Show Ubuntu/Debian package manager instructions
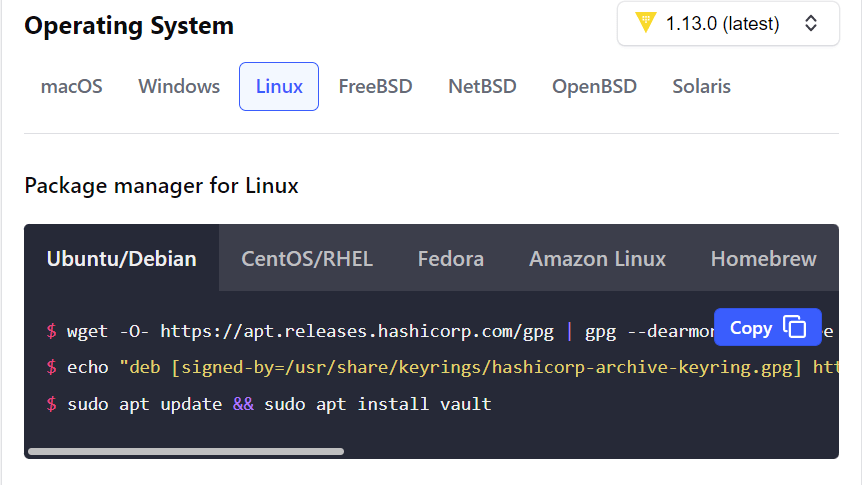 pyautogui.click(x=121, y=259)
